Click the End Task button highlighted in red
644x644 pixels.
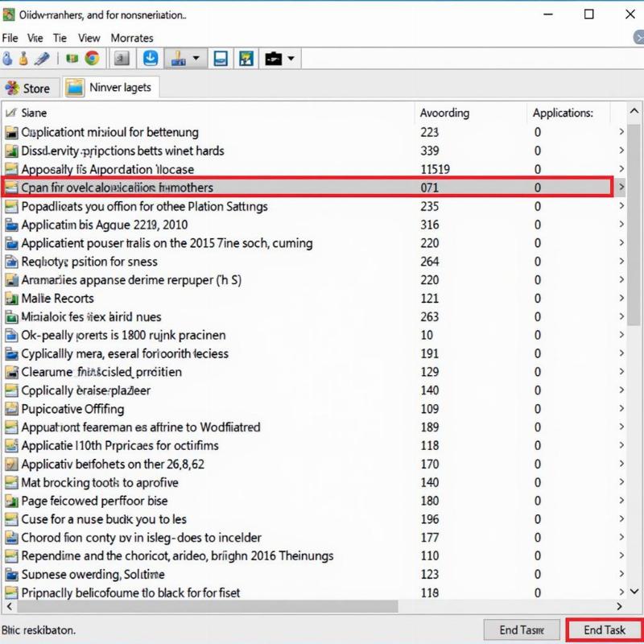pyautogui.click(x=605, y=630)
